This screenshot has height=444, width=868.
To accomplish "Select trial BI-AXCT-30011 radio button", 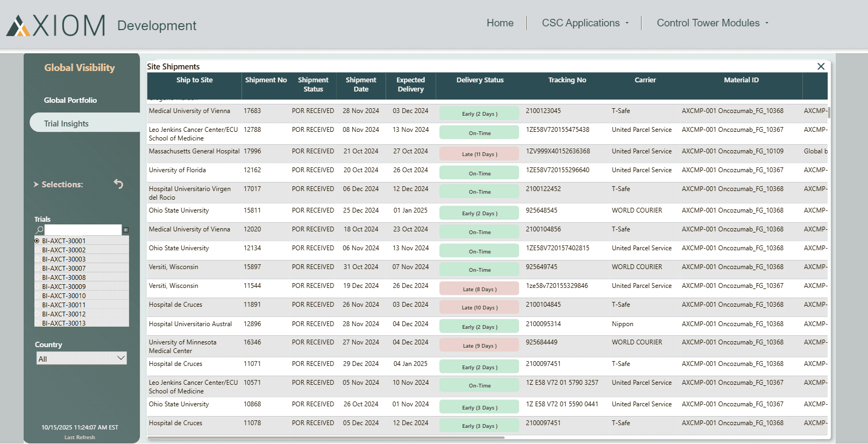I will tap(37, 305).
